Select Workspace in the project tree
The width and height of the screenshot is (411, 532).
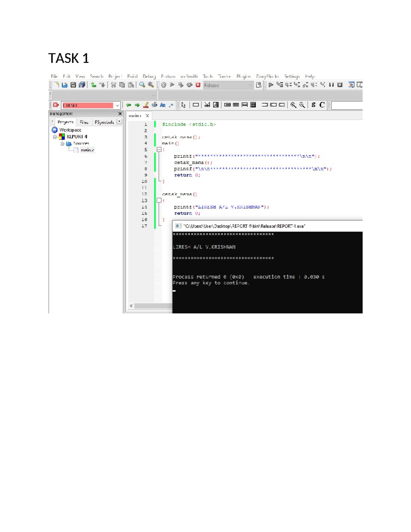tap(70, 130)
